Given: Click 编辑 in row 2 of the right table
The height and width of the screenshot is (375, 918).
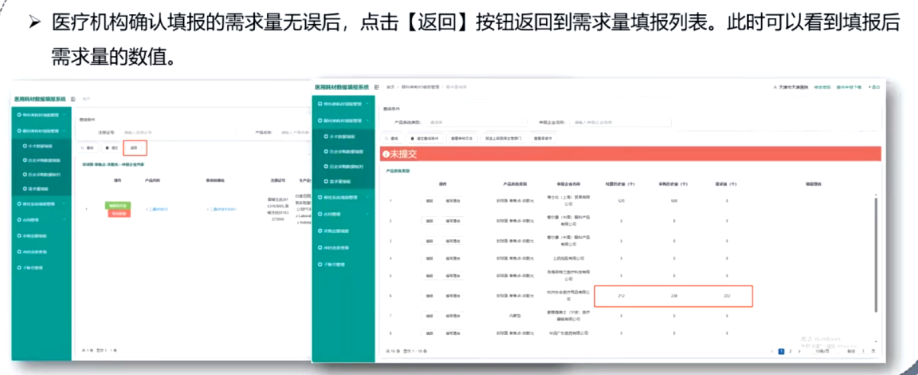Looking at the screenshot, I should (429, 221).
